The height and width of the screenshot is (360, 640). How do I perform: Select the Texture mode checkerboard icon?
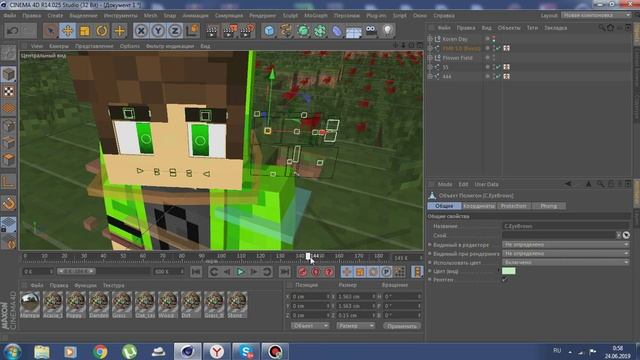pyautogui.click(x=9, y=91)
